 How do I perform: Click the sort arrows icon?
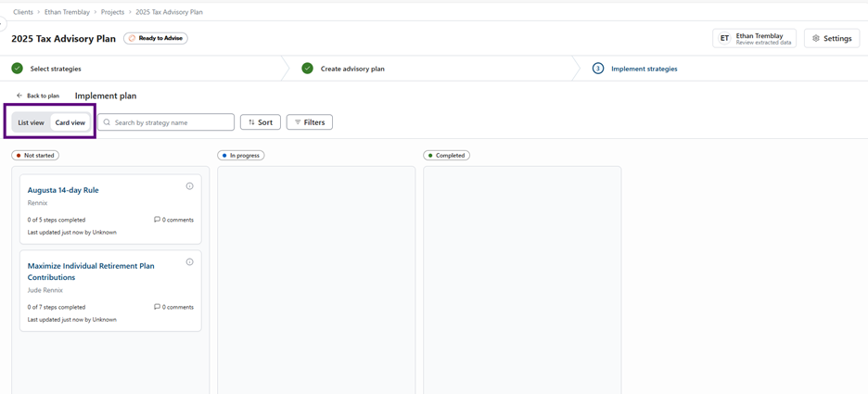pyautogui.click(x=251, y=122)
